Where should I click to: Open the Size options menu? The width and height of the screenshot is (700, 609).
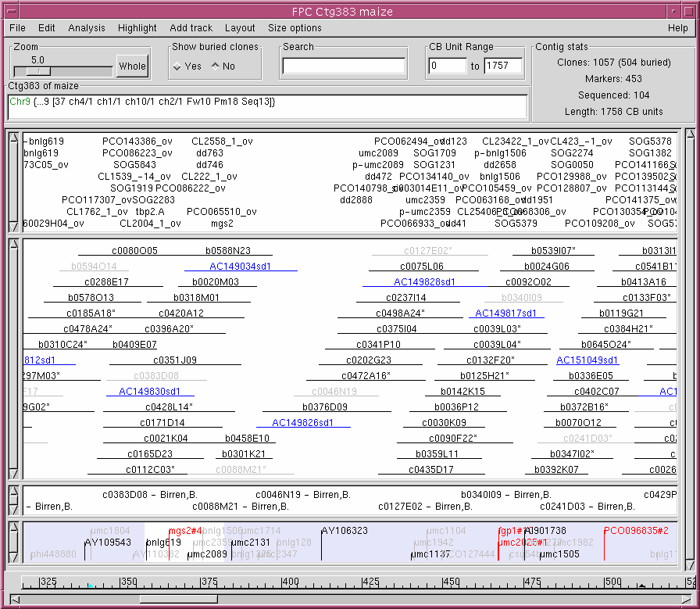click(295, 28)
